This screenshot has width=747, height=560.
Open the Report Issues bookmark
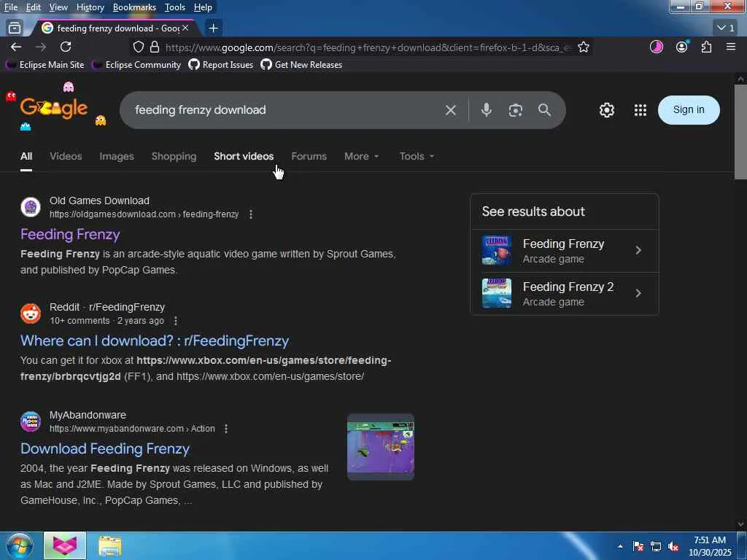(x=221, y=65)
